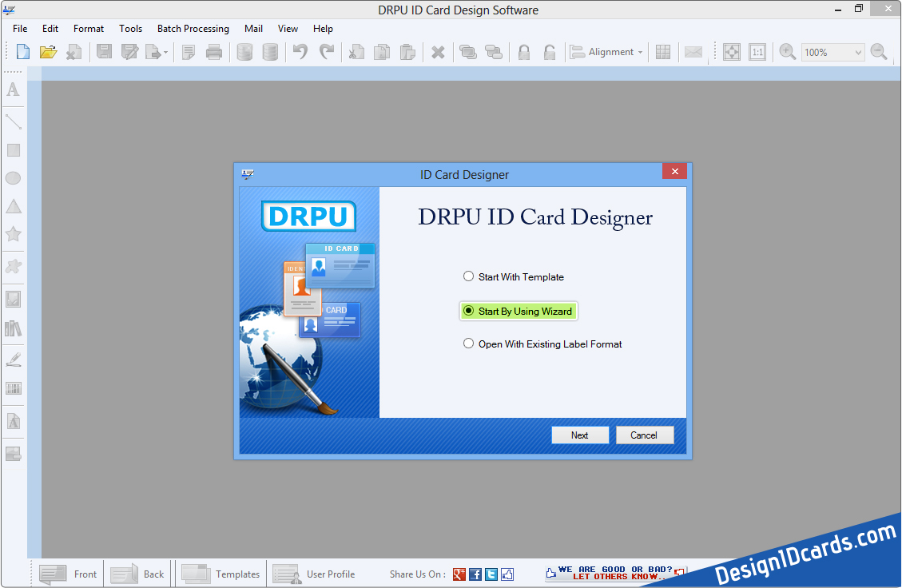Click the Save As edit icon
The image size is (902, 588).
click(129, 52)
